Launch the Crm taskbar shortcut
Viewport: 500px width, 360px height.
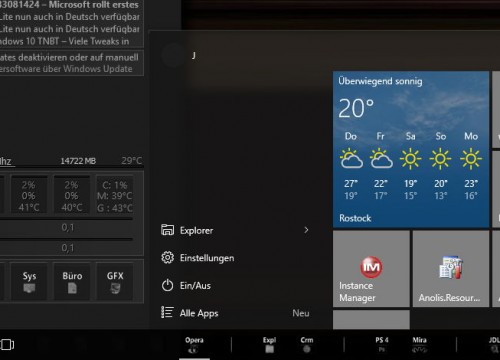pyautogui.click(x=307, y=345)
